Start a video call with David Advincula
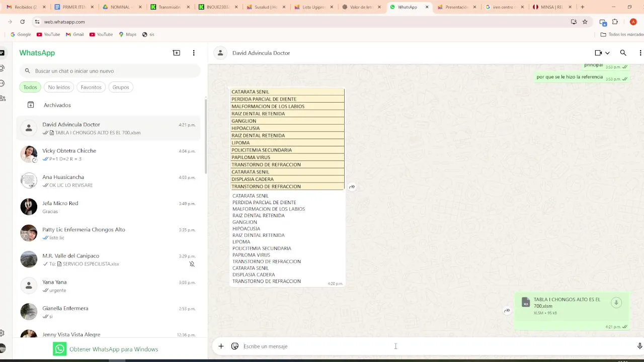644x362 pixels. coord(598,53)
